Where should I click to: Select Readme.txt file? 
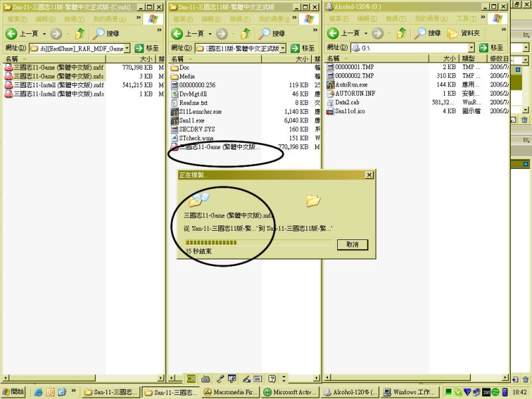190,103
